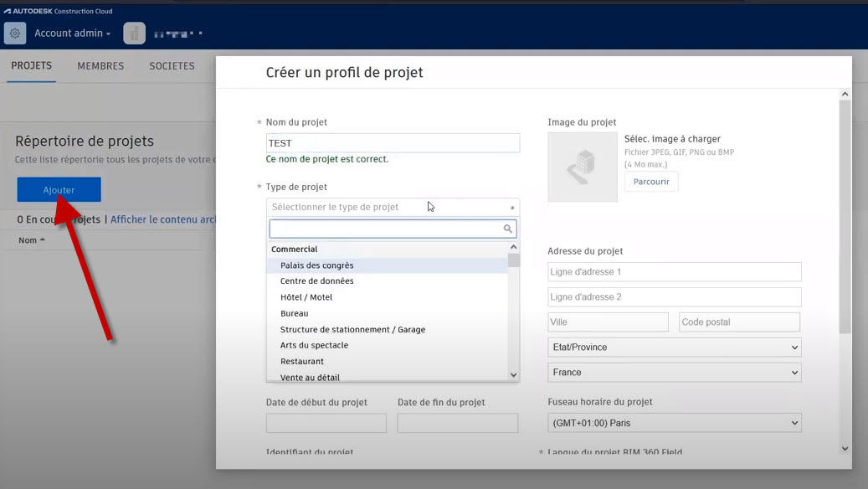Click the sort arrow on the Nom column
This screenshot has width=868, height=489.
(44, 240)
